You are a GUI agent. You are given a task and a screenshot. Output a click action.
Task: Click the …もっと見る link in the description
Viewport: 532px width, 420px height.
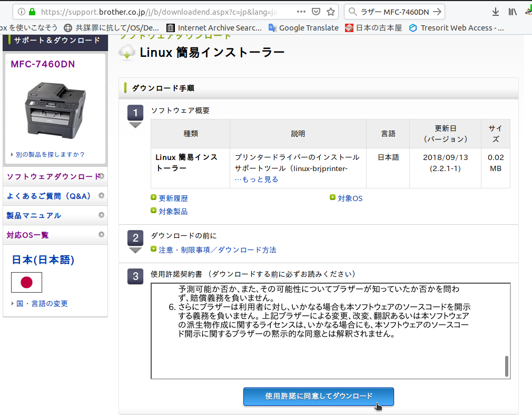(x=257, y=179)
